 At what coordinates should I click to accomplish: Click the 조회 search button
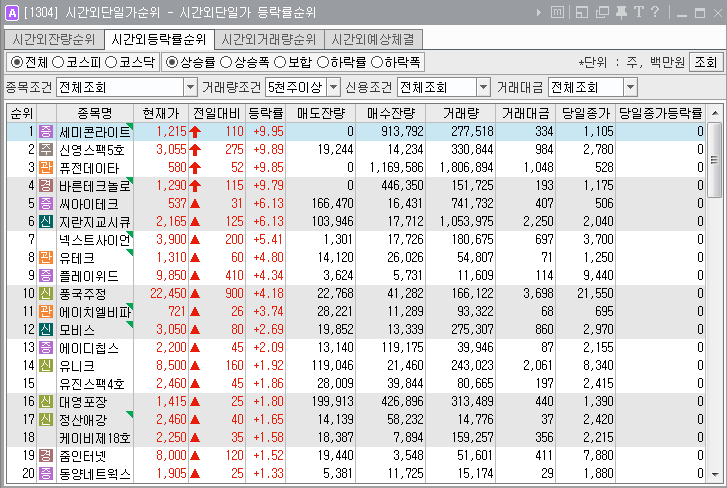point(706,62)
